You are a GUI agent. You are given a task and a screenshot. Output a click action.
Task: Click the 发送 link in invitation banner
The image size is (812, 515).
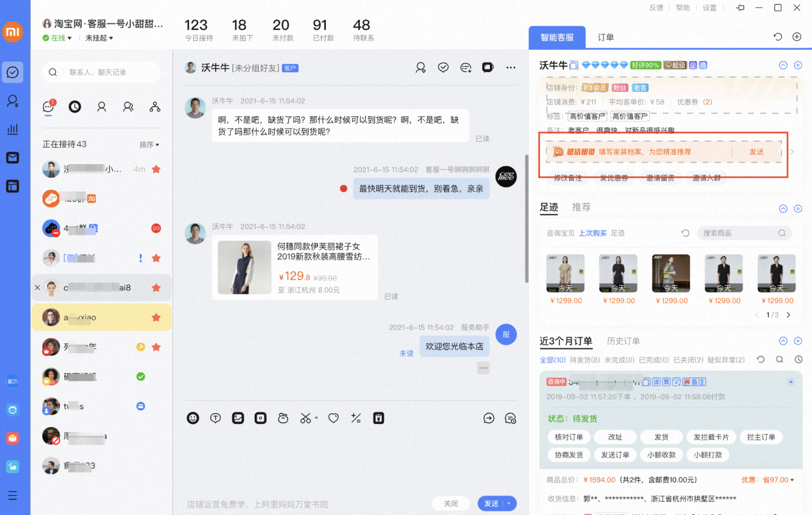click(x=756, y=152)
